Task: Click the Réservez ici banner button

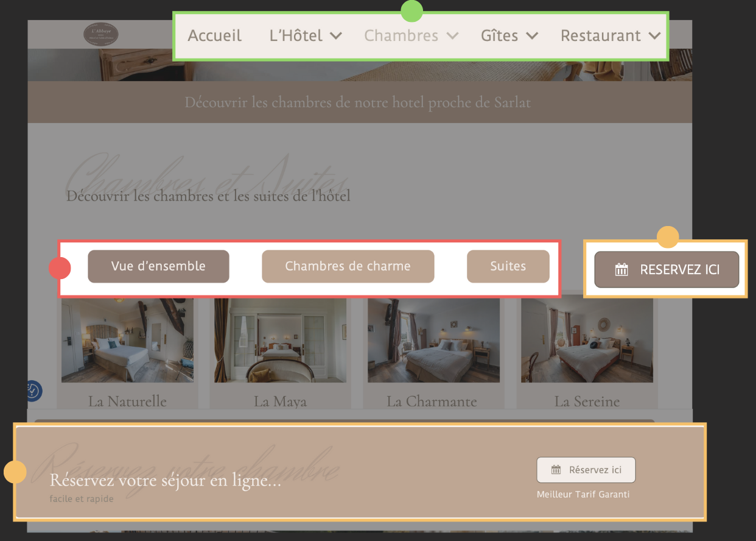Action: click(586, 470)
